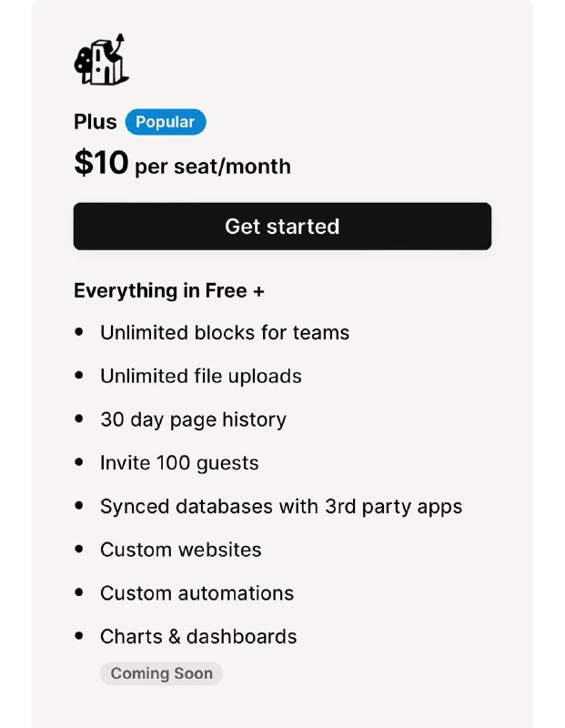
Task: Click bullet point beside Unlimited blocks for teams
Action: point(79,332)
